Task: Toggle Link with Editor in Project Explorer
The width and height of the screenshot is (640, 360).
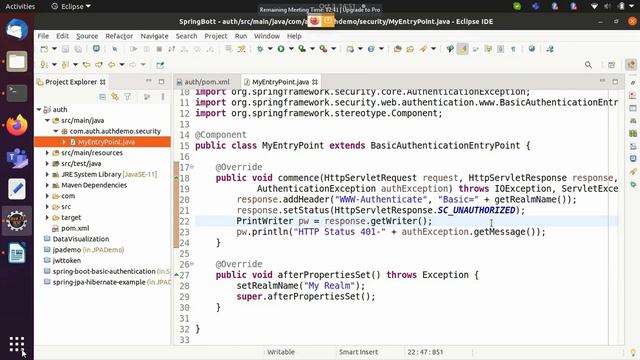Action: (x=115, y=97)
